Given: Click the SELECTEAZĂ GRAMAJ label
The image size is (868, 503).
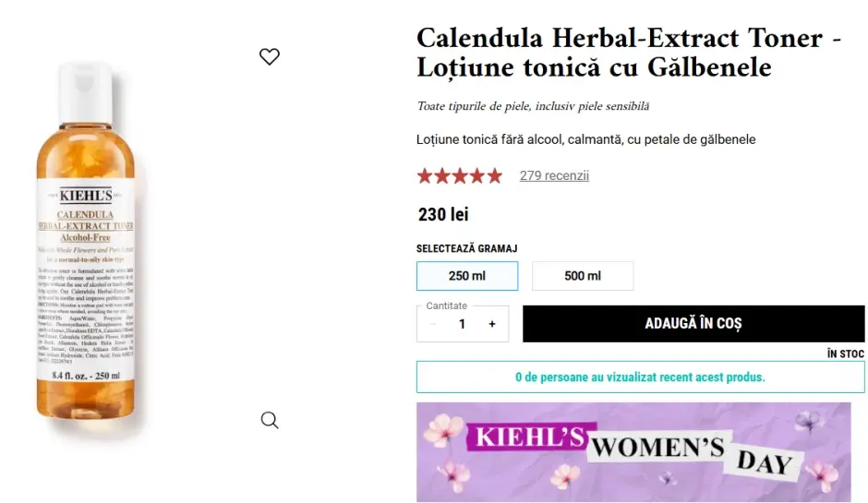Looking at the screenshot, I should coord(466,248).
